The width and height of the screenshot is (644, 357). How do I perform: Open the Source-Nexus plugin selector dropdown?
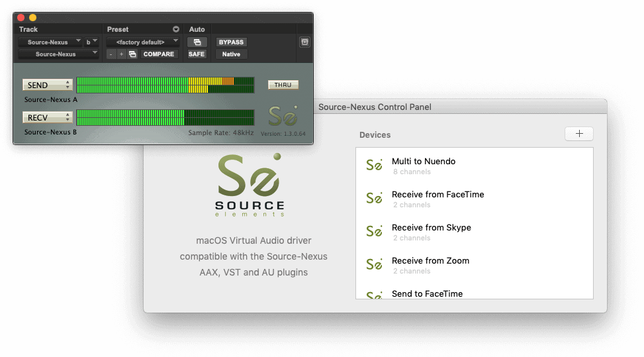pyautogui.click(x=58, y=54)
